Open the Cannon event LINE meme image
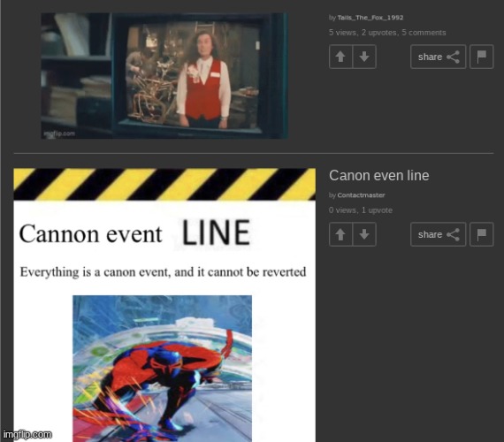The image size is (504, 442). (164, 305)
